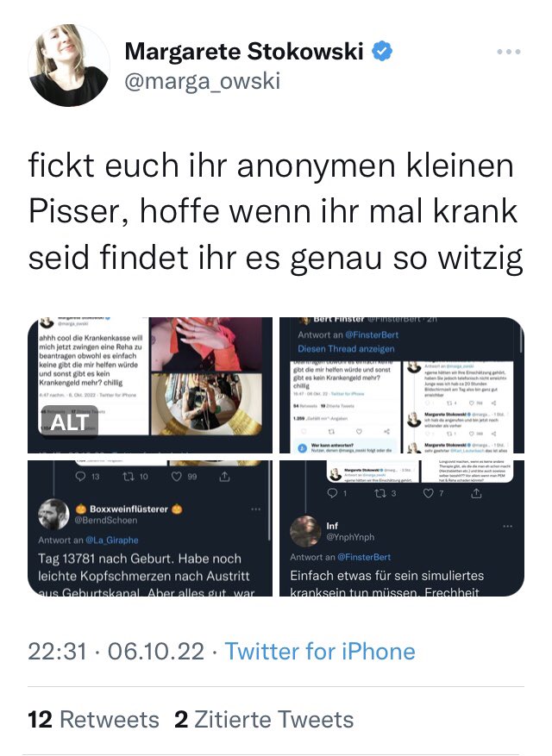
Task: Open the three-dot more menu on tweet
Action: (x=509, y=52)
